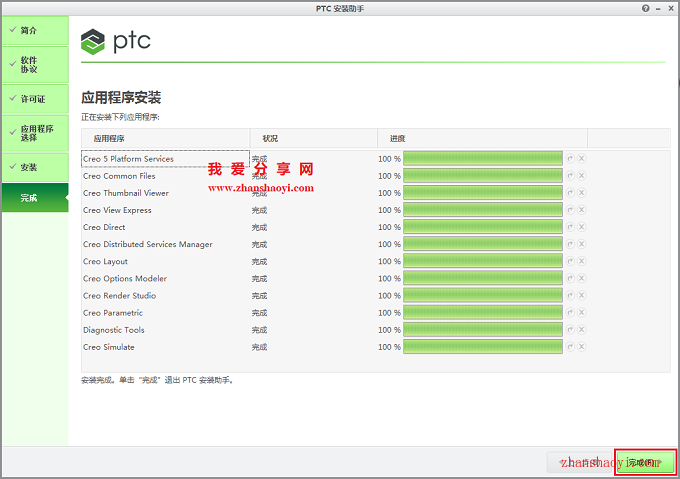Image resolution: width=680 pixels, height=479 pixels.
Task: Select Creo View Express entry
Action: click(x=118, y=210)
